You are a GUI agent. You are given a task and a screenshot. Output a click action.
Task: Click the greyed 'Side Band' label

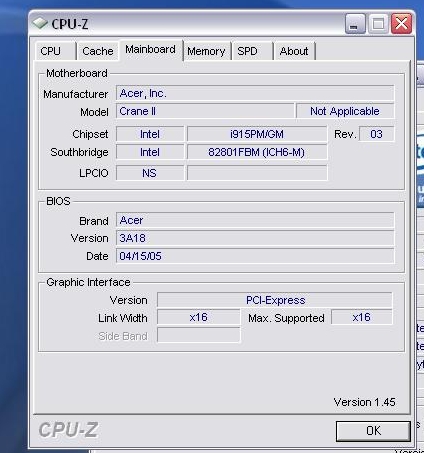pos(123,336)
